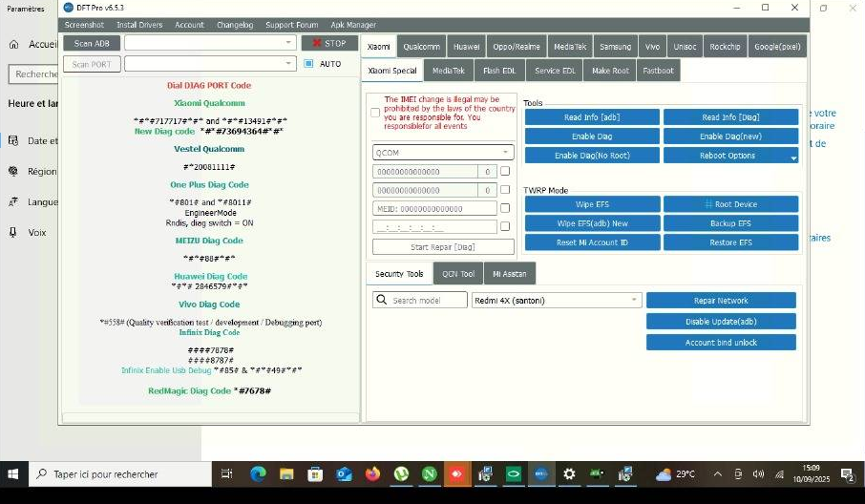Screen dimensions: 865x504
Task: Open Instal Drivers menu
Action: (x=139, y=25)
